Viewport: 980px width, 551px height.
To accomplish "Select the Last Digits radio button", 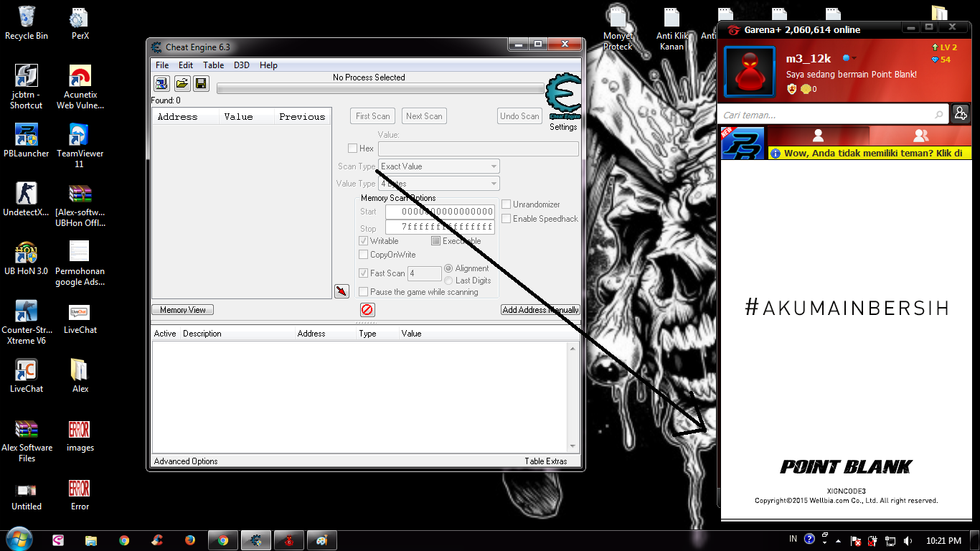I will pos(449,281).
